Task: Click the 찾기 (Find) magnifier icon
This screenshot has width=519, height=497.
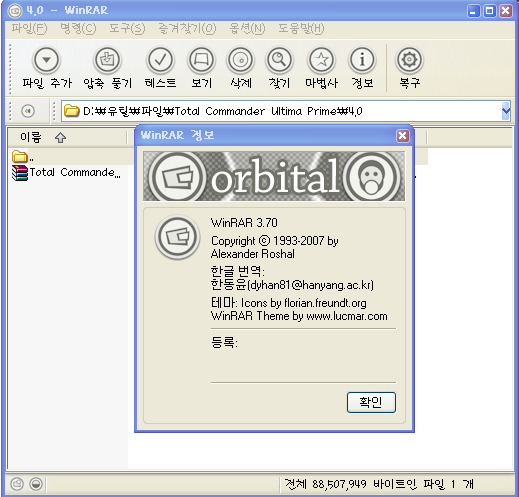Action: tap(279, 60)
